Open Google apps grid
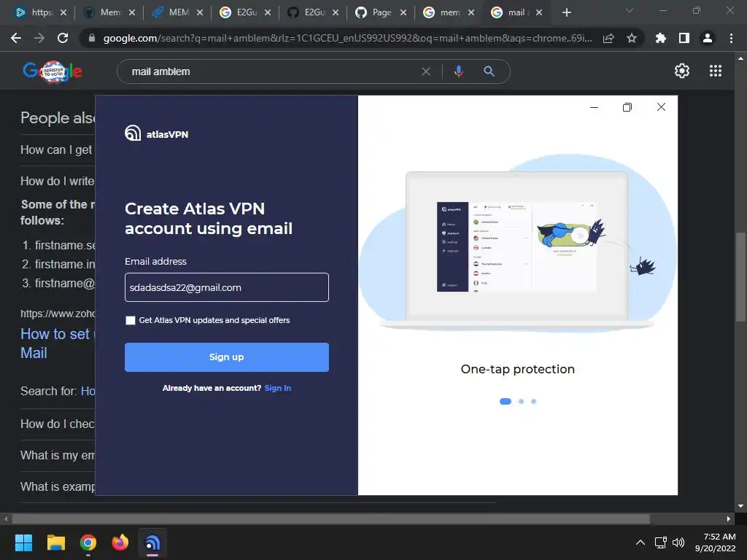 [x=716, y=71]
